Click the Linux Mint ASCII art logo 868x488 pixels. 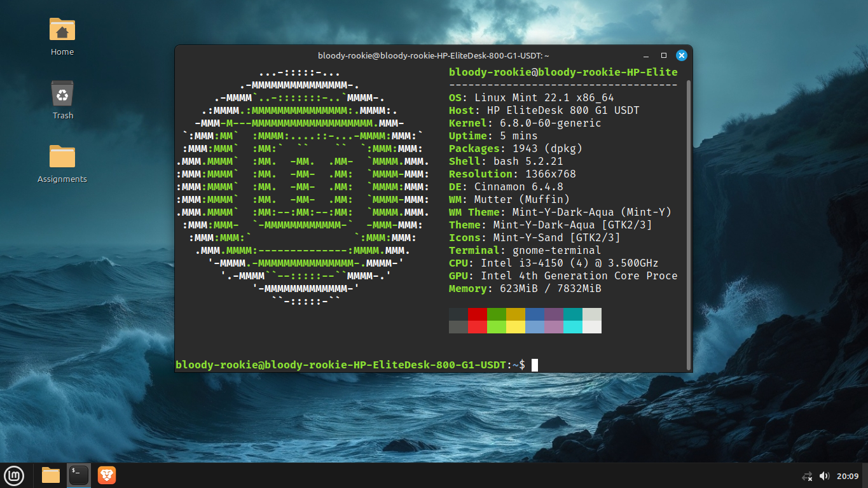click(x=303, y=186)
